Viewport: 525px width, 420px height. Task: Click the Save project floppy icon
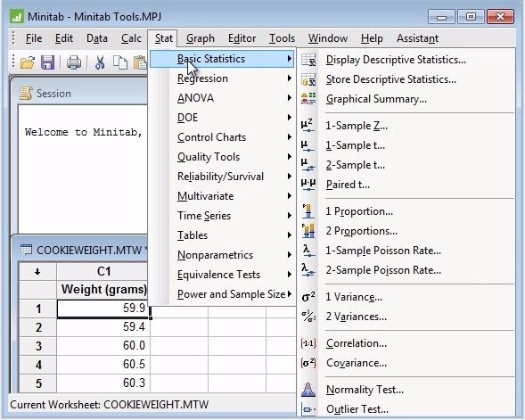click(x=47, y=62)
